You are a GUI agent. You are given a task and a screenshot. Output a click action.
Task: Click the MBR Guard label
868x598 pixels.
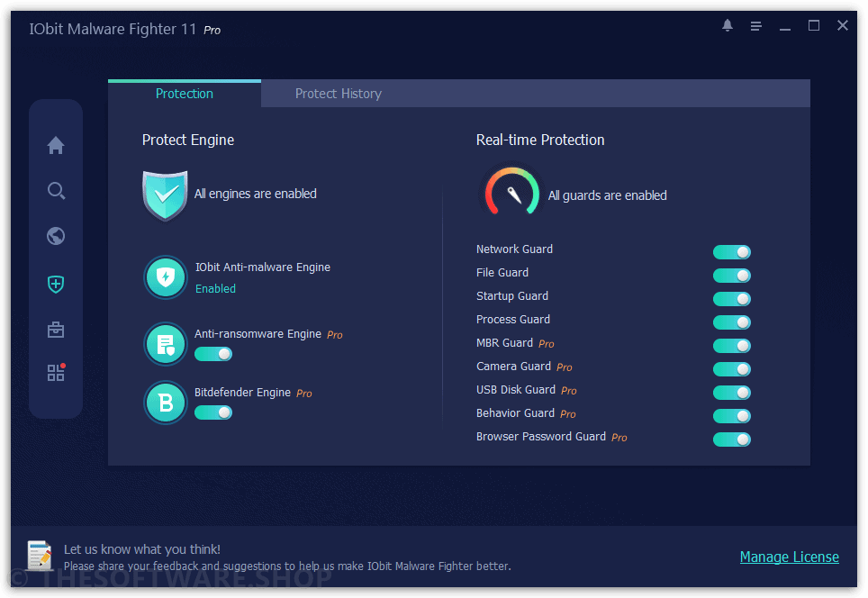[504, 343]
